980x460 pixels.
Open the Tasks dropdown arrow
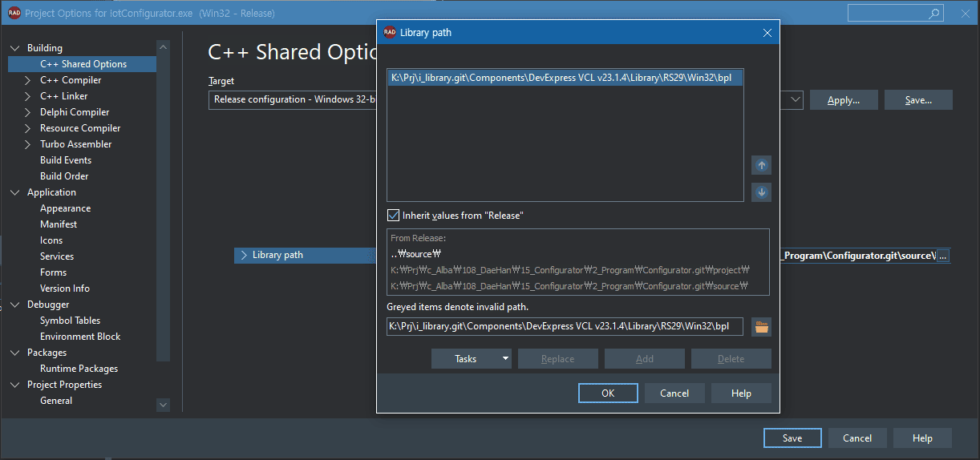[505, 359]
